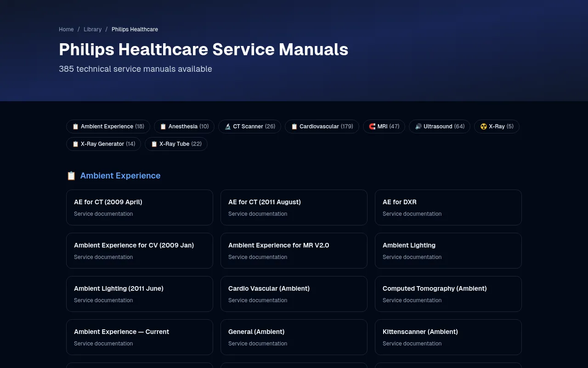Click the clipboard icon on X-Ray Tube chip
Screen dimensions: 588x368
(x=154, y=144)
